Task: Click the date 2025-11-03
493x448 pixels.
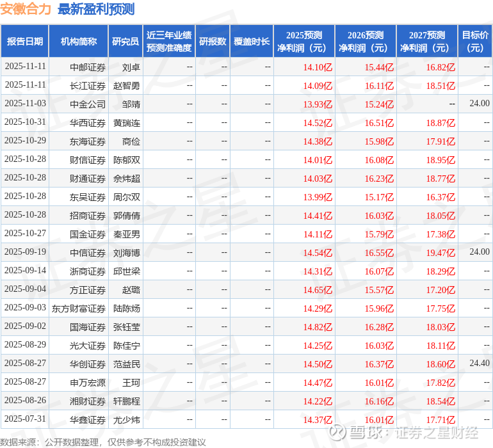Action: (x=25, y=103)
